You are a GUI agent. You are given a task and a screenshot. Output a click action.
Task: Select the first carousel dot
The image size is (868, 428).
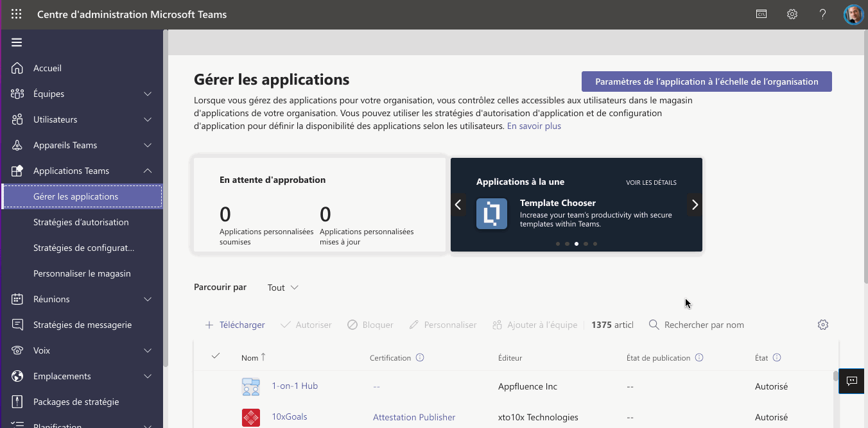pos(558,244)
